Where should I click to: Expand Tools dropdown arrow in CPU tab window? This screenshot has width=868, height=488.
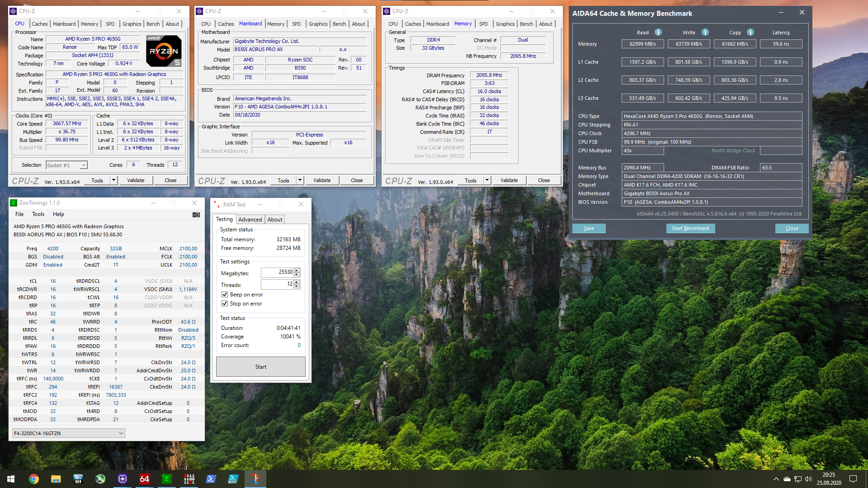point(113,180)
